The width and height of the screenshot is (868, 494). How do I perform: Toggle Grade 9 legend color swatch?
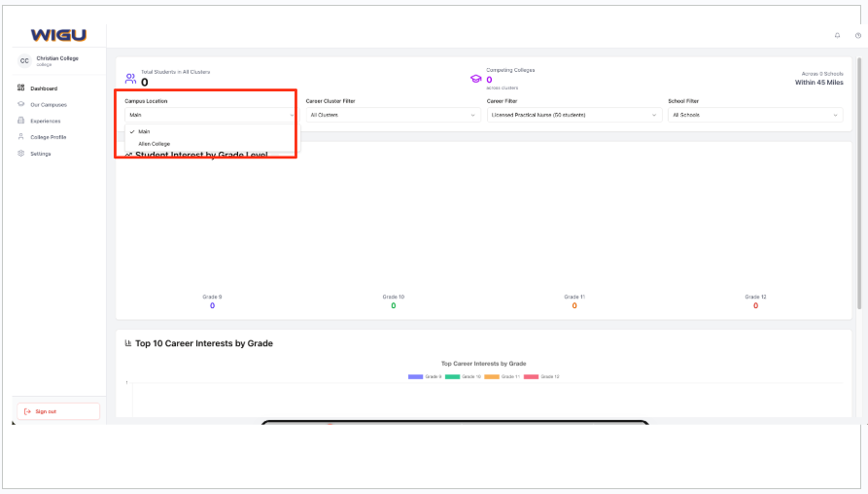pos(416,376)
